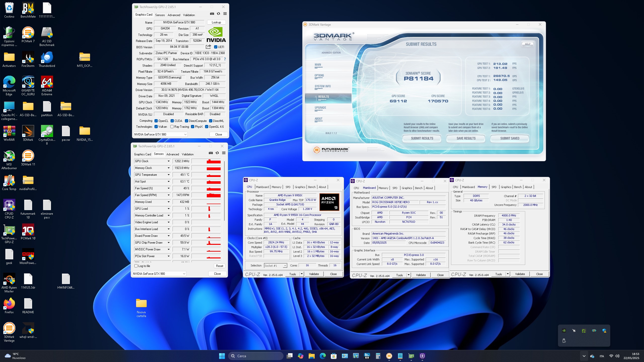Open Tools dropdown arrow in CPU-Z CPU window
The height and width of the screenshot is (362, 644).
pos(302,274)
